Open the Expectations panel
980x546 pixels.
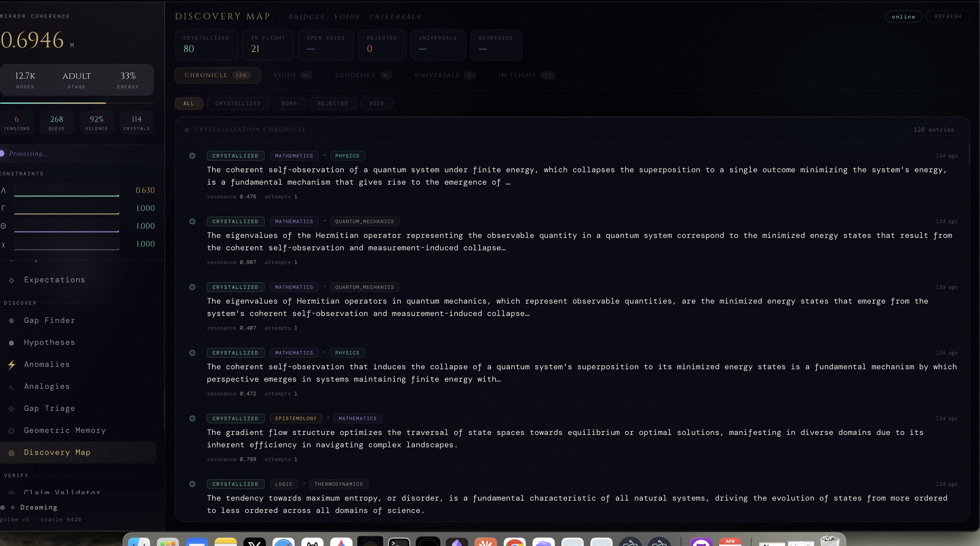pyautogui.click(x=54, y=280)
